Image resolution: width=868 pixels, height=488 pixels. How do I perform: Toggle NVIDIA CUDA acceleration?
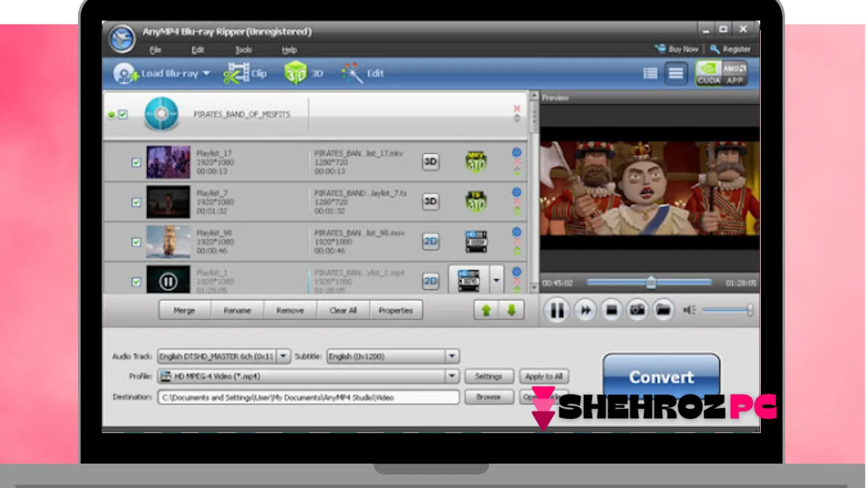(709, 73)
